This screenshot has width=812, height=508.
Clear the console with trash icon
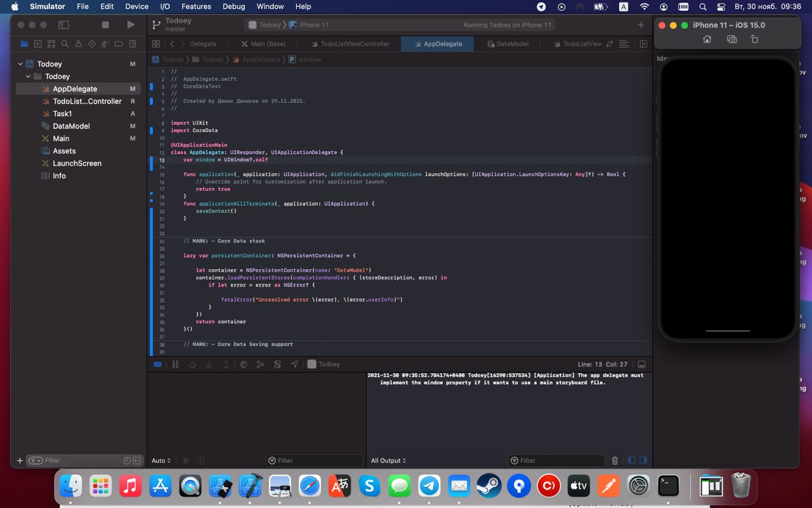(615, 460)
